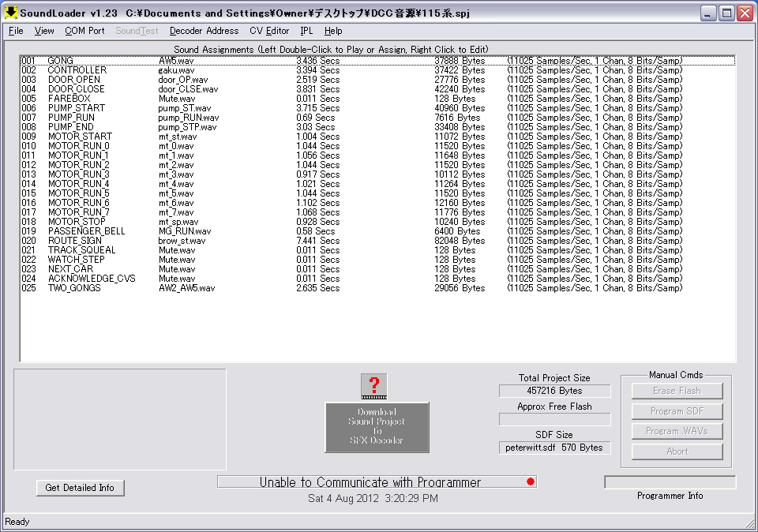This screenshot has height=532, width=758.
Task: Minimize the SoundLoader window
Action: (708, 13)
